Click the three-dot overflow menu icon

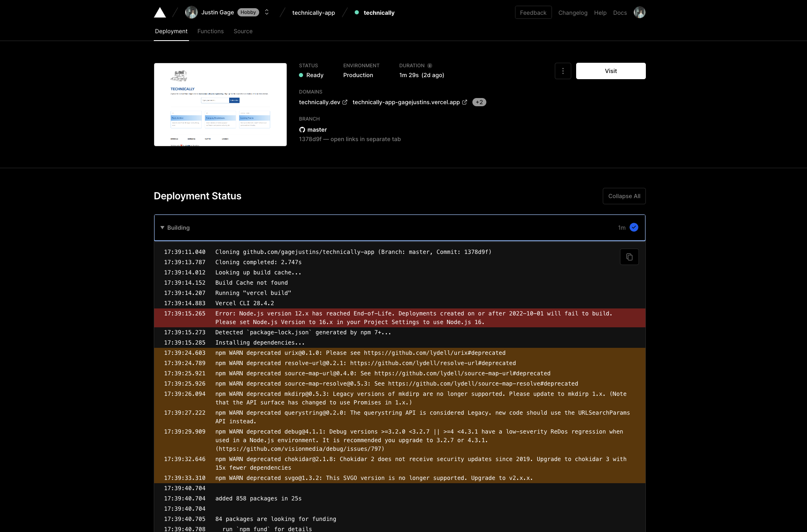click(563, 71)
